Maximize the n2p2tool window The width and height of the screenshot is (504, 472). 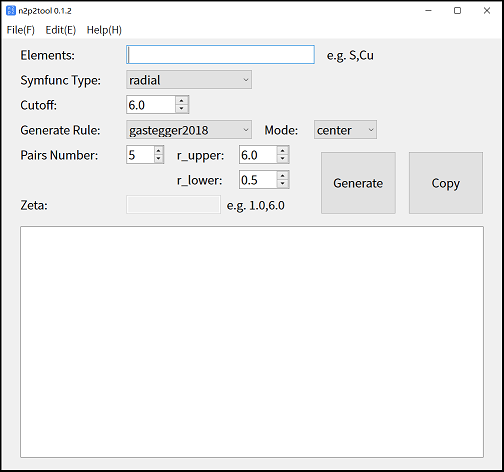tap(458, 11)
